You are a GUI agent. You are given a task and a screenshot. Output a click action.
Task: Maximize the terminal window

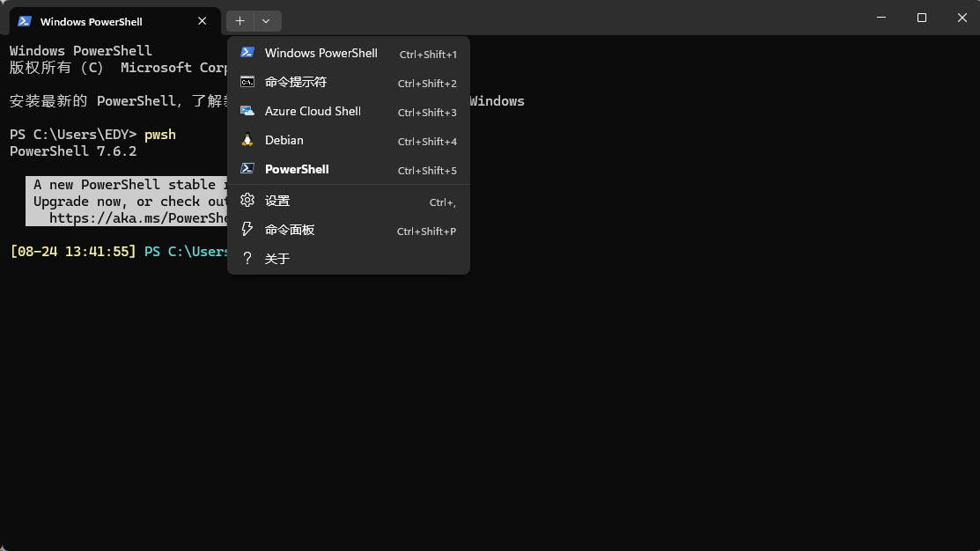(x=922, y=18)
